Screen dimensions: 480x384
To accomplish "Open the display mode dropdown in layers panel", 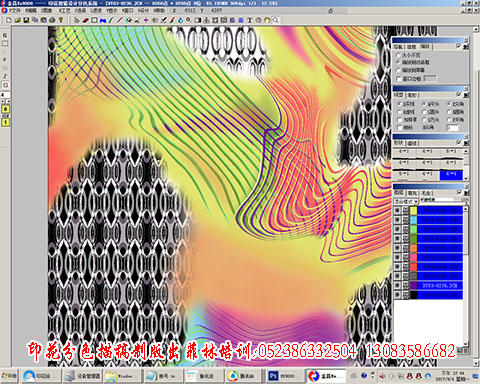I will click(406, 202).
